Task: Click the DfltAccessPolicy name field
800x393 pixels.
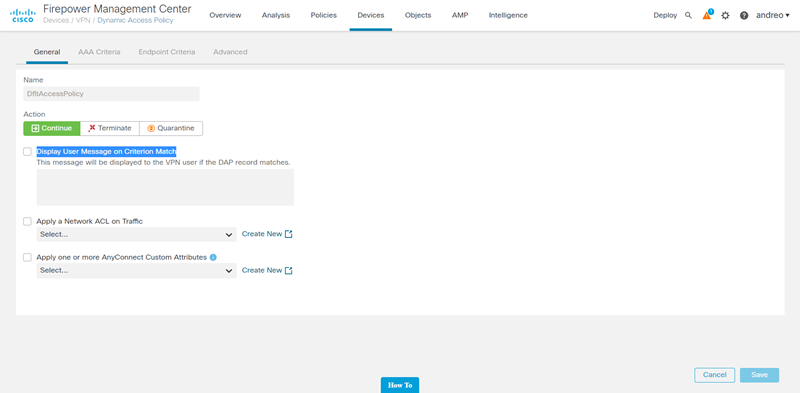Action: pos(111,94)
